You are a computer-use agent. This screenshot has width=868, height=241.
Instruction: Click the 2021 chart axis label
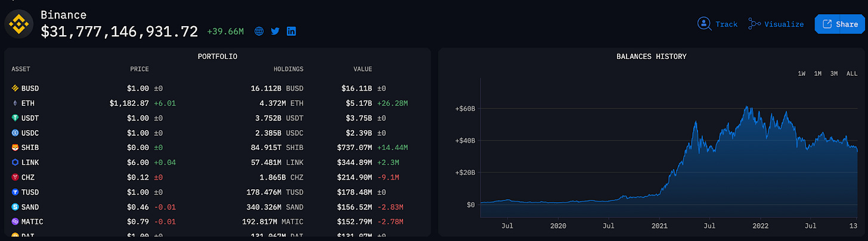[659, 227]
